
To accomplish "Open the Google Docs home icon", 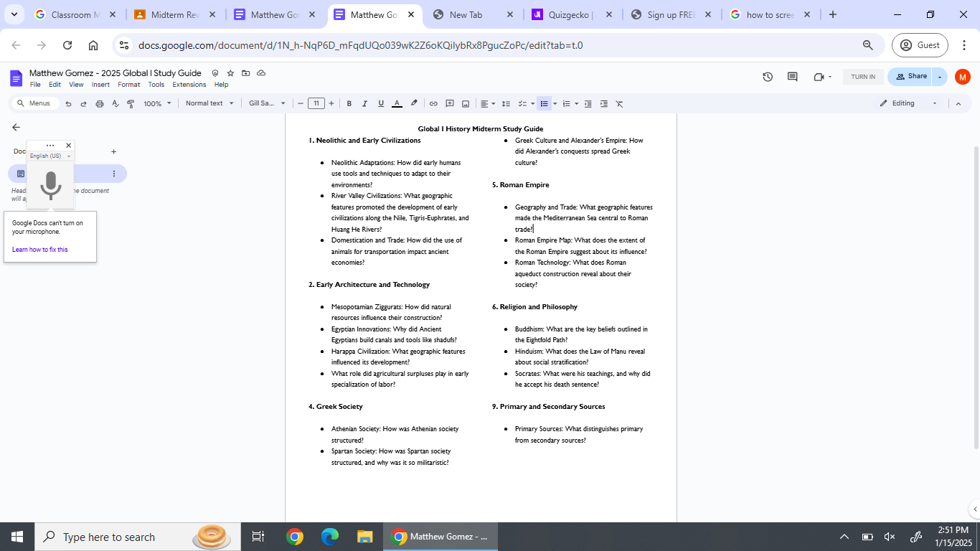I will (17, 78).
